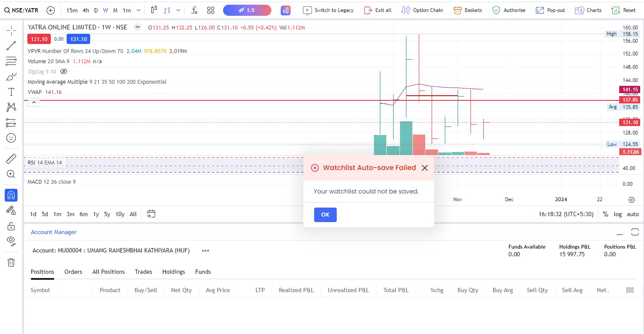This screenshot has width=644, height=334.
Task: Close the Watchlist Auto-save Failed dialog
Action: (424, 168)
